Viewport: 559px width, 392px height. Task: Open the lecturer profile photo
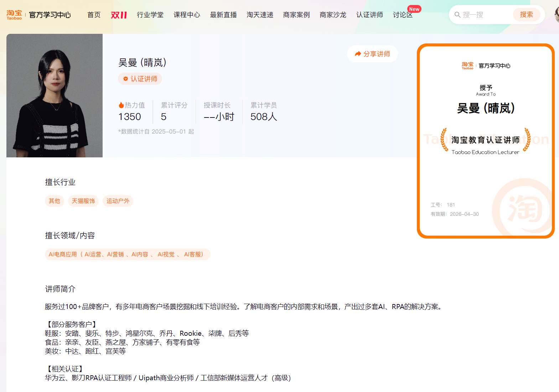click(55, 95)
